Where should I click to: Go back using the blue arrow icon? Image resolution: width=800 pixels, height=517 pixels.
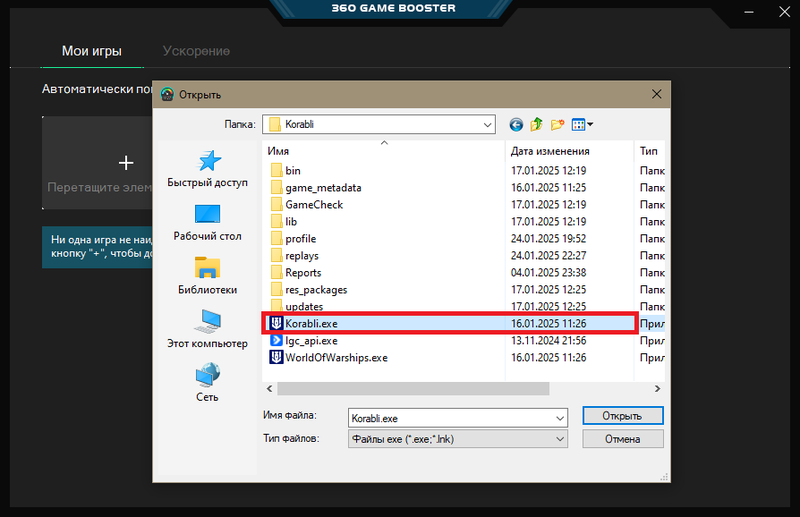click(516, 125)
